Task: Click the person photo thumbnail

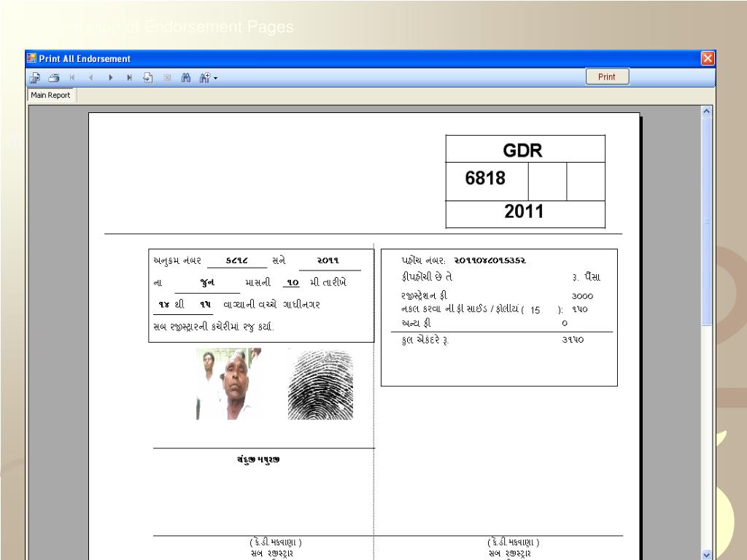Action: pos(228,384)
